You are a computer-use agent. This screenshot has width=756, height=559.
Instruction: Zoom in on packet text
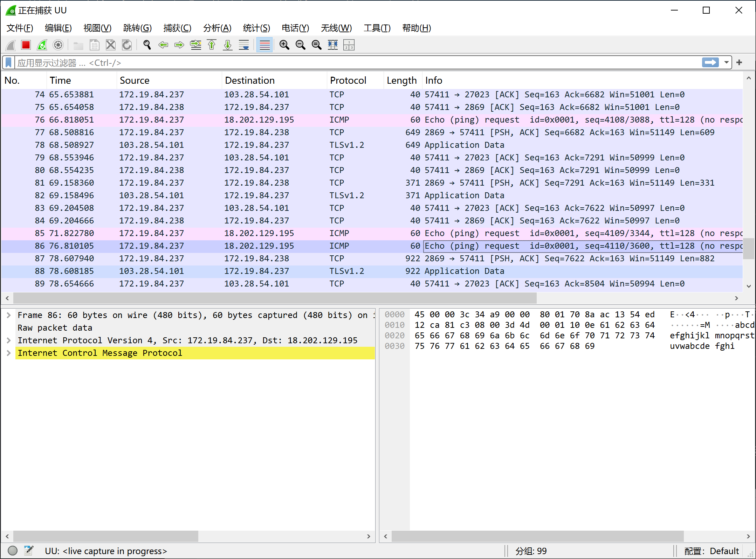click(284, 45)
